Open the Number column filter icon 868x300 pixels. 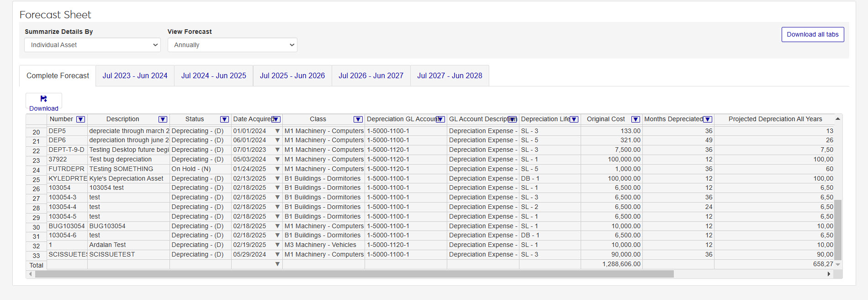[81, 119]
